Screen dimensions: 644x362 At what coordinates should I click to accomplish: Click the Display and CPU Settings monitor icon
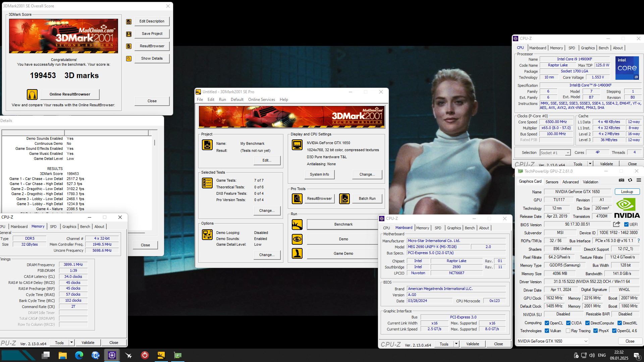pos(297,145)
